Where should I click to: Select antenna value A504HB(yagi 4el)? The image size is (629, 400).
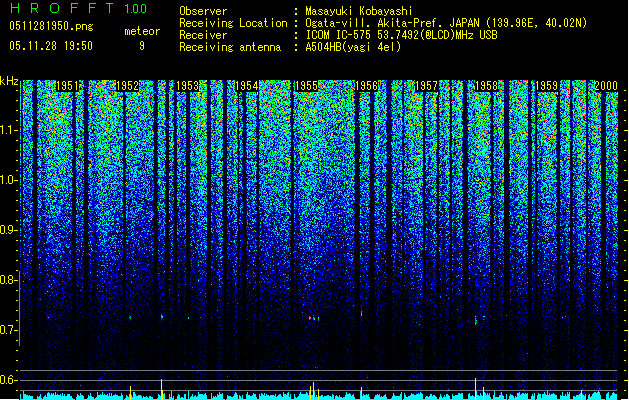pyautogui.click(x=353, y=47)
